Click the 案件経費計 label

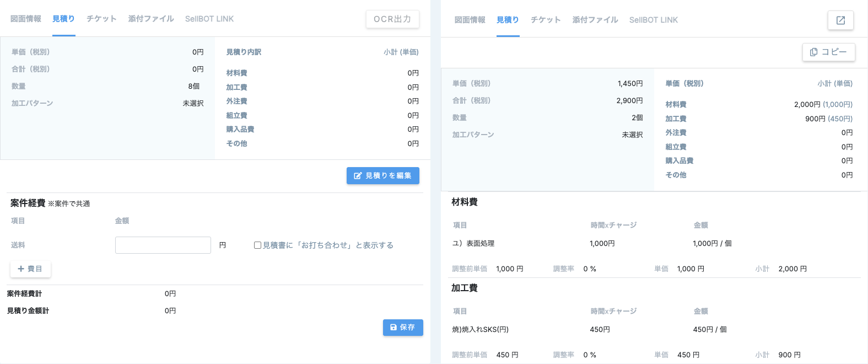[x=24, y=293]
